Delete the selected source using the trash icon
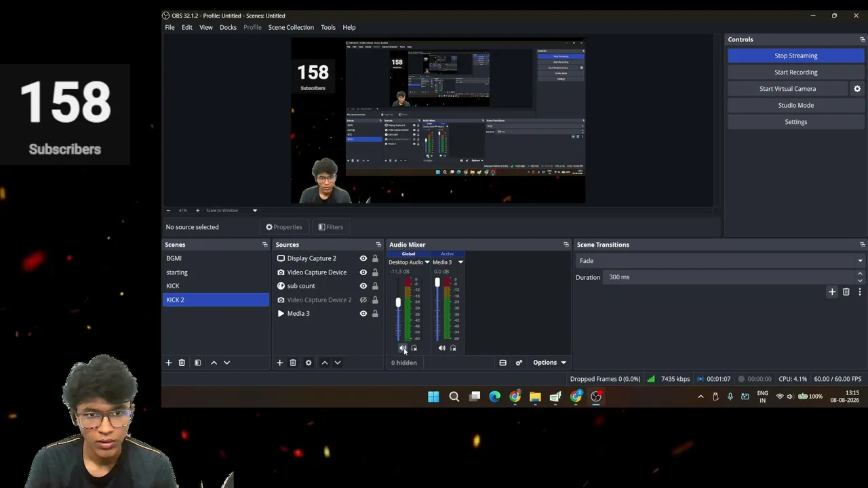Viewport: 868px width, 488px height. pyautogui.click(x=293, y=363)
